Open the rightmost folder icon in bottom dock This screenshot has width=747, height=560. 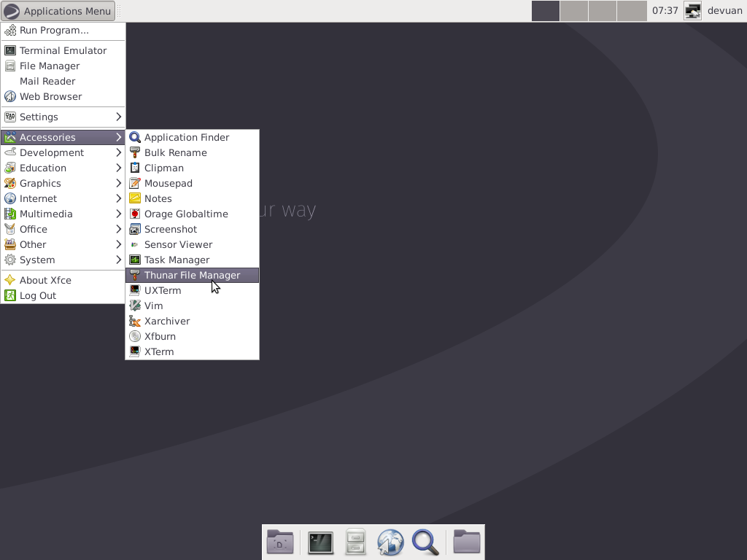point(466,542)
